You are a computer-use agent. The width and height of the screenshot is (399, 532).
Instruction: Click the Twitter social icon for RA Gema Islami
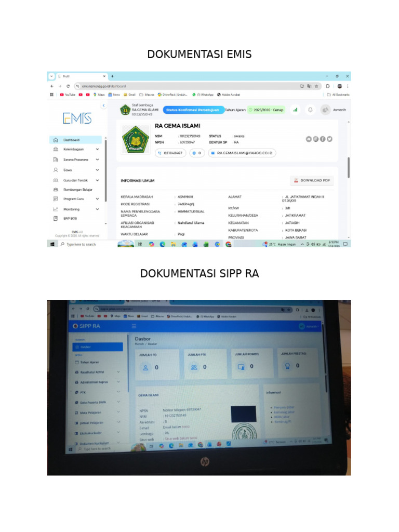coord(329,139)
